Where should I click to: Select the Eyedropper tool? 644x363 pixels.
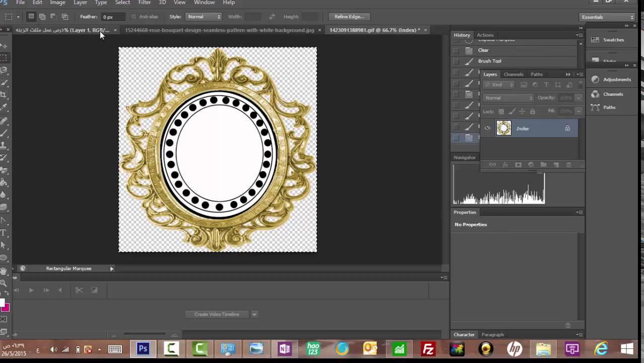(4, 107)
